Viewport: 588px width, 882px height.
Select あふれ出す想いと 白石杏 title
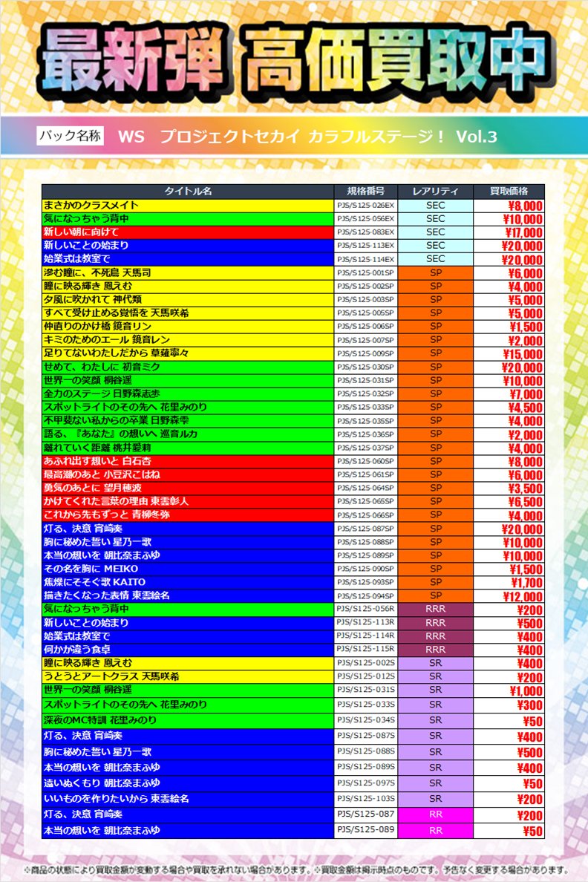(x=98, y=461)
